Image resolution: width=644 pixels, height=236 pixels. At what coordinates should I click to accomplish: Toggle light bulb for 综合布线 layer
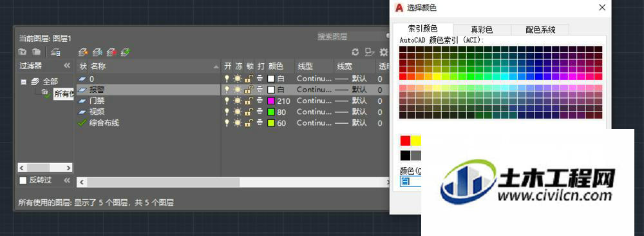[x=227, y=123]
